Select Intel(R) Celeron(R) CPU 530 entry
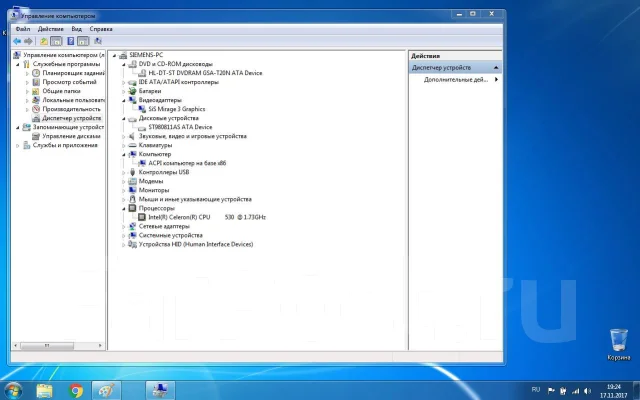Screen dimensions: 640x400 click(x=207, y=217)
